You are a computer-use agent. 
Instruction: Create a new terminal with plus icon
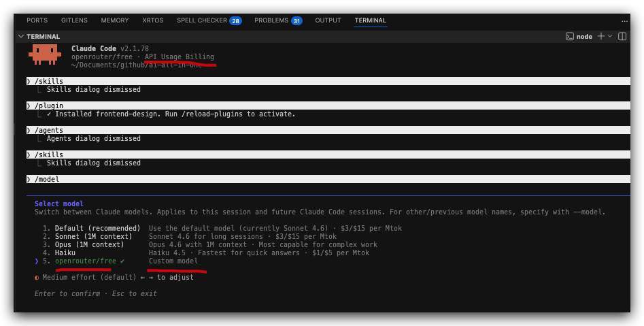pos(601,36)
